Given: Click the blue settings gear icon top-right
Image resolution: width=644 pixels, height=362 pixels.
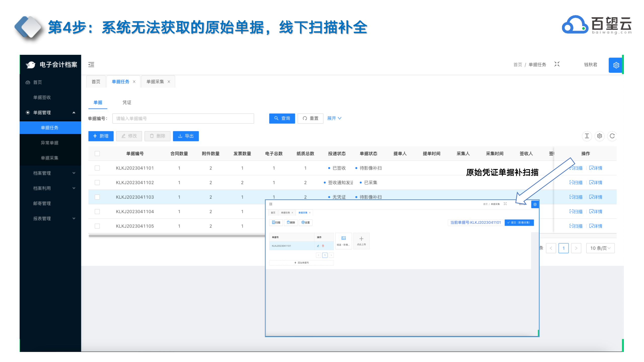Looking at the screenshot, I should (x=616, y=65).
